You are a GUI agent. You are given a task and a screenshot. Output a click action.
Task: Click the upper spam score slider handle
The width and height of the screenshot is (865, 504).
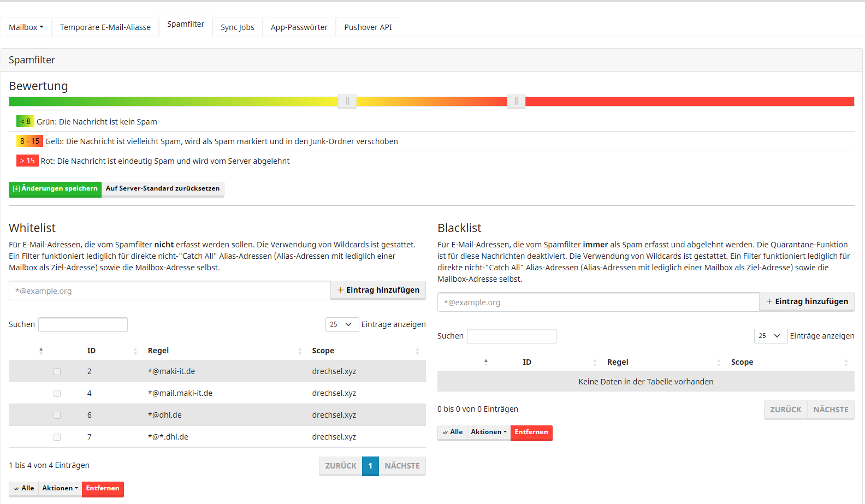(x=516, y=101)
